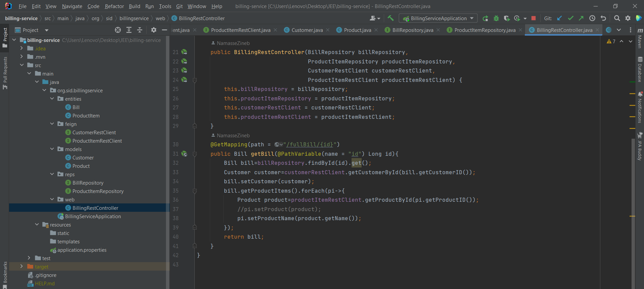The image size is (644, 289).
Task: Collapse the feign package
Action: 52,124
